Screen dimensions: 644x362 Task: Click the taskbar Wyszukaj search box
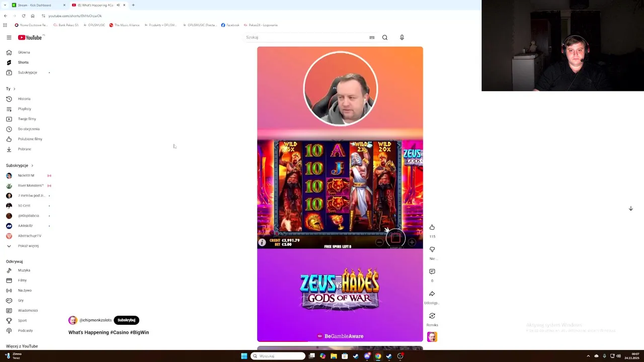[x=278, y=356]
